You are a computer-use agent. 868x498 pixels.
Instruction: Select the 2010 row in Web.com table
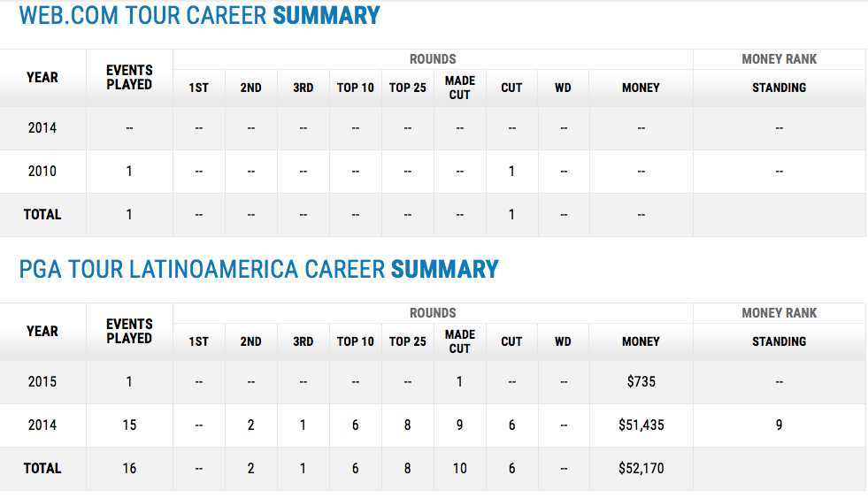42,171
